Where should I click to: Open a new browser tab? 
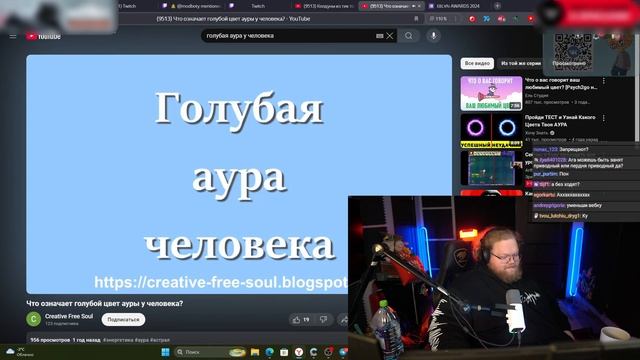point(497,6)
